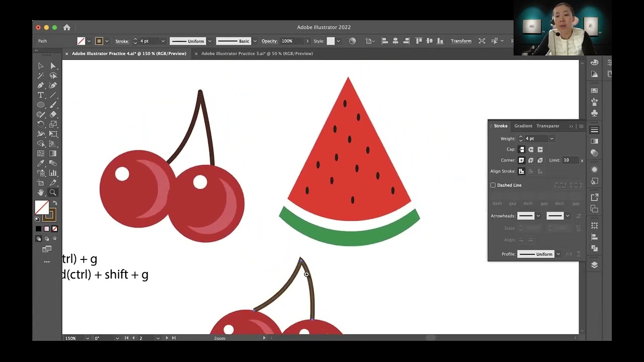Select the Lasso tool
644x362 pixels.
click(53, 76)
